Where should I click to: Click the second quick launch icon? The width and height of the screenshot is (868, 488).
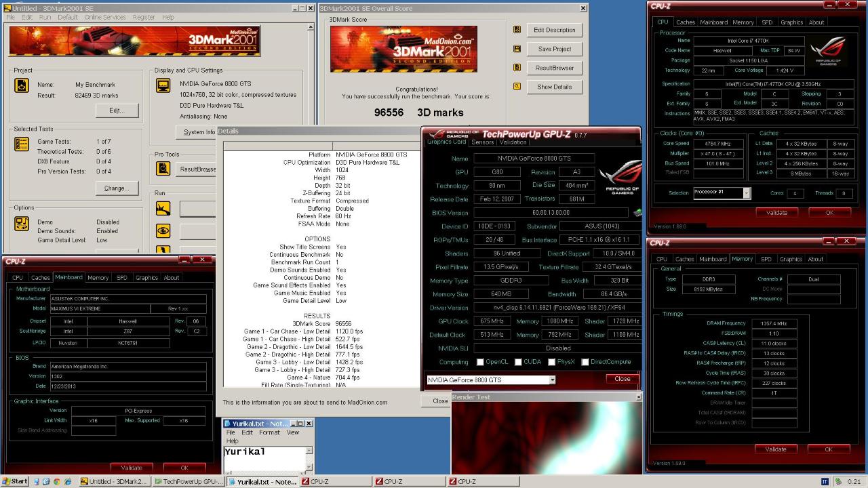pos(47,482)
